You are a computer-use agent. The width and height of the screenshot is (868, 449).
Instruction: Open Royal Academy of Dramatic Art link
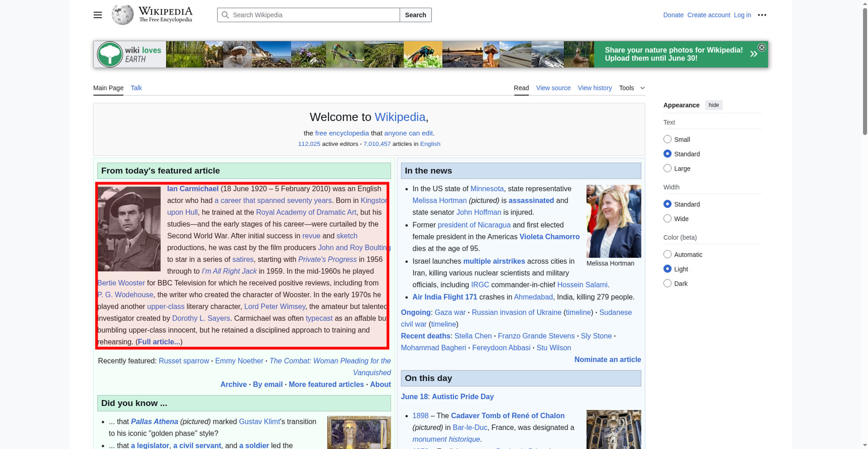pyautogui.click(x=306, y=212)
